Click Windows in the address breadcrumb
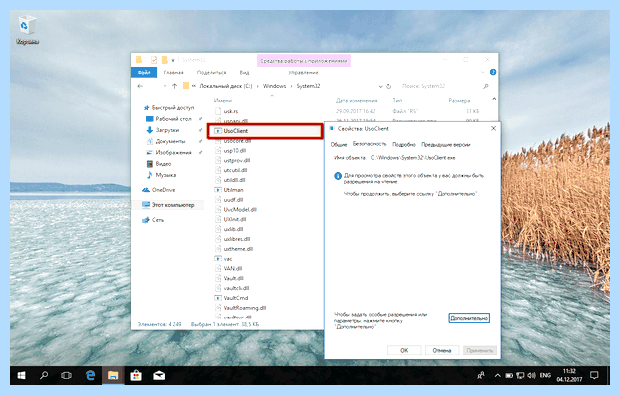Image resolution: width=620 pixels, height=395 pixels. (x=274, y=86)
